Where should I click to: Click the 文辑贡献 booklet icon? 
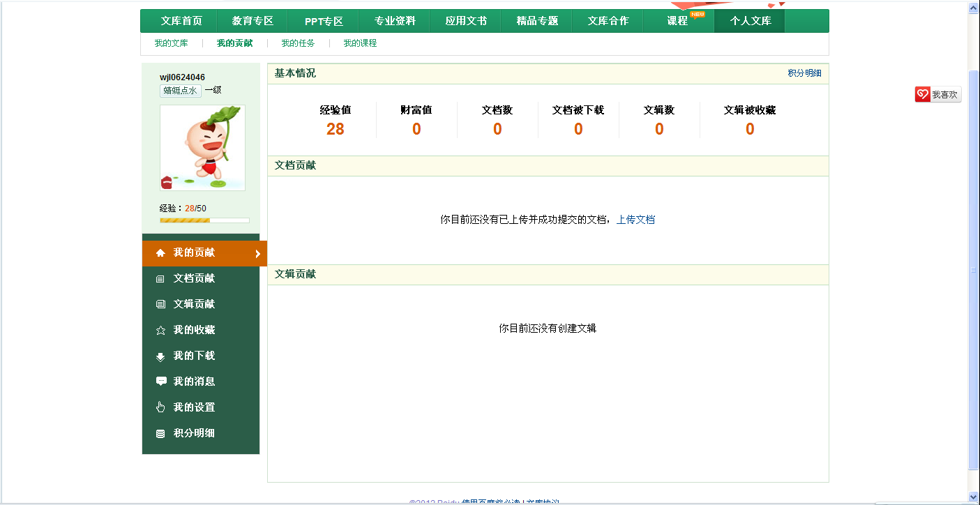point(161,304)
